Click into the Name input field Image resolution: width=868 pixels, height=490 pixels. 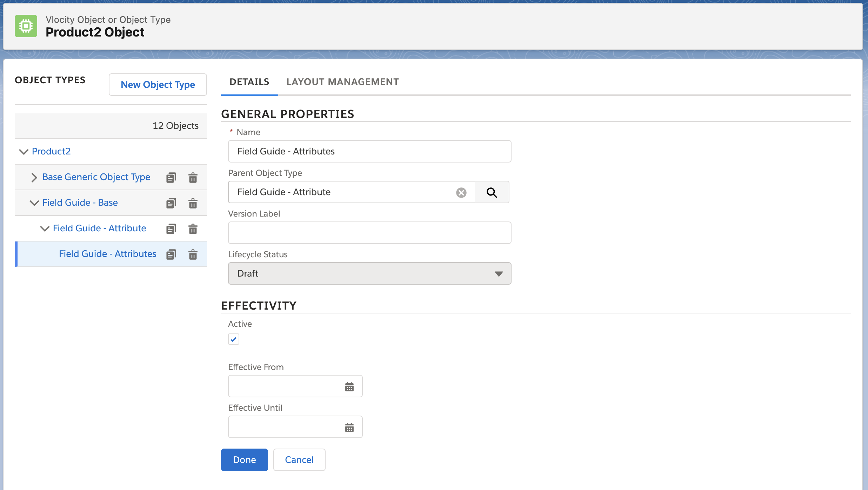pos(369,151)
